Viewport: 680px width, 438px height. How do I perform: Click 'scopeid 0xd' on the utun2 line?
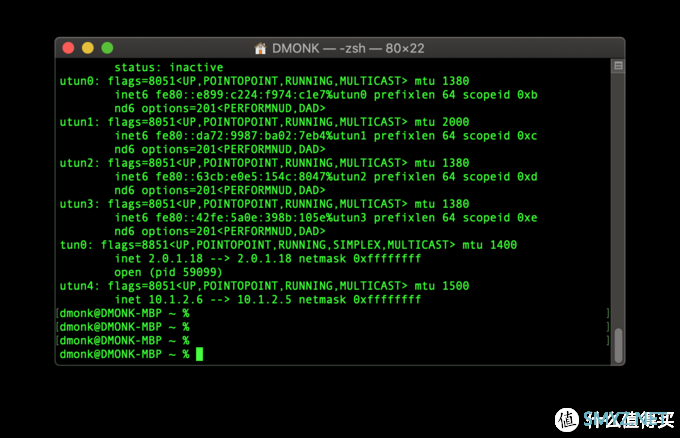(500, 177)
